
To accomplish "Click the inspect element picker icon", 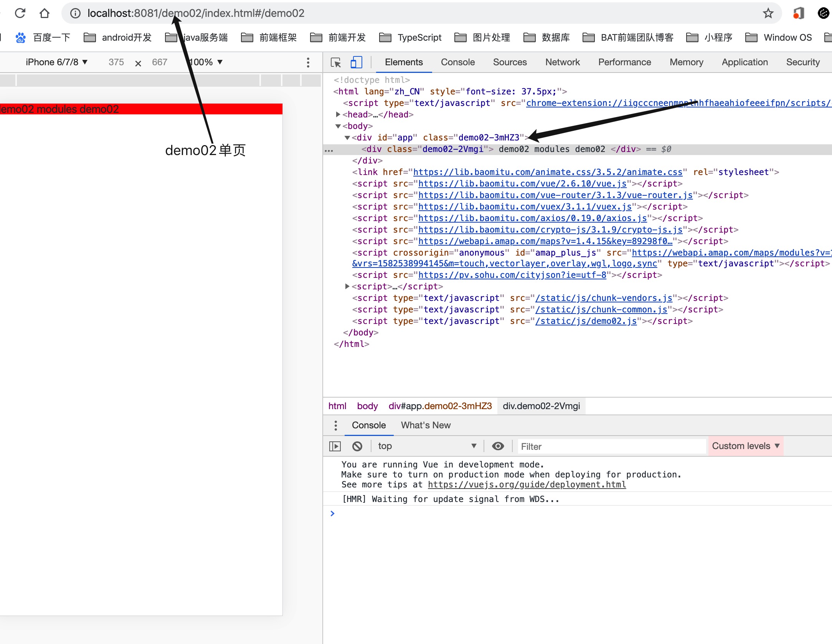I will 336,63.
